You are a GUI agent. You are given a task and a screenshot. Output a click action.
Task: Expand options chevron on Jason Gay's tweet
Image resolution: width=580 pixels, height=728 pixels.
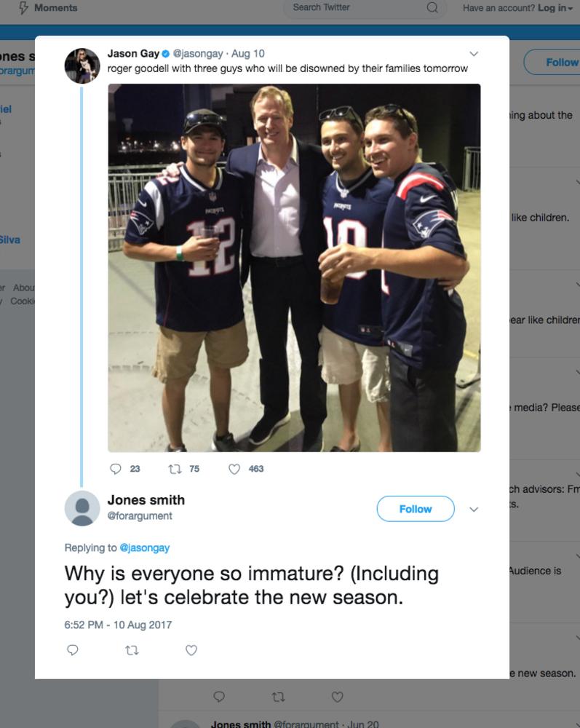pyautogui.click(x=474, y=54)
